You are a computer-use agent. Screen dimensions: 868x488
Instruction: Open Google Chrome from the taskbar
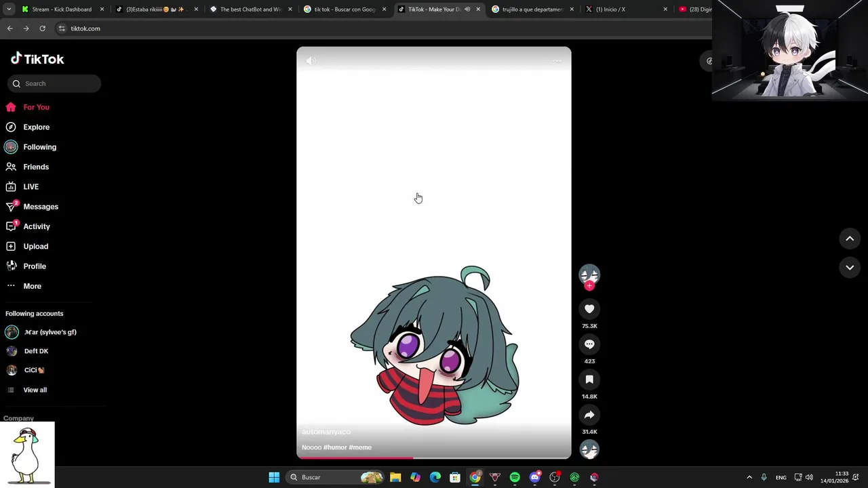(x=475, y=477)
